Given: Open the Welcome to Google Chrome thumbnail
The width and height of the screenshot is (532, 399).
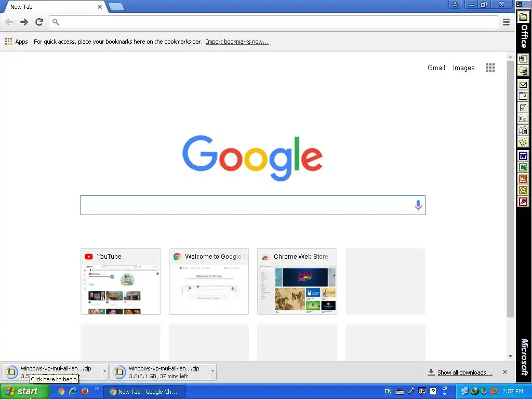Looking at the screenshot, I should click(209, 281).
